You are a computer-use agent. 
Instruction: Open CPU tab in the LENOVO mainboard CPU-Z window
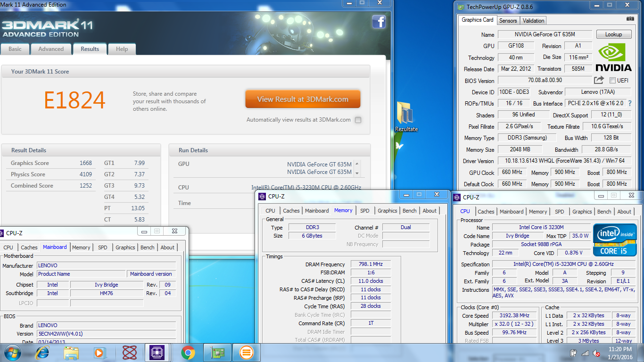tap(8, 247)
